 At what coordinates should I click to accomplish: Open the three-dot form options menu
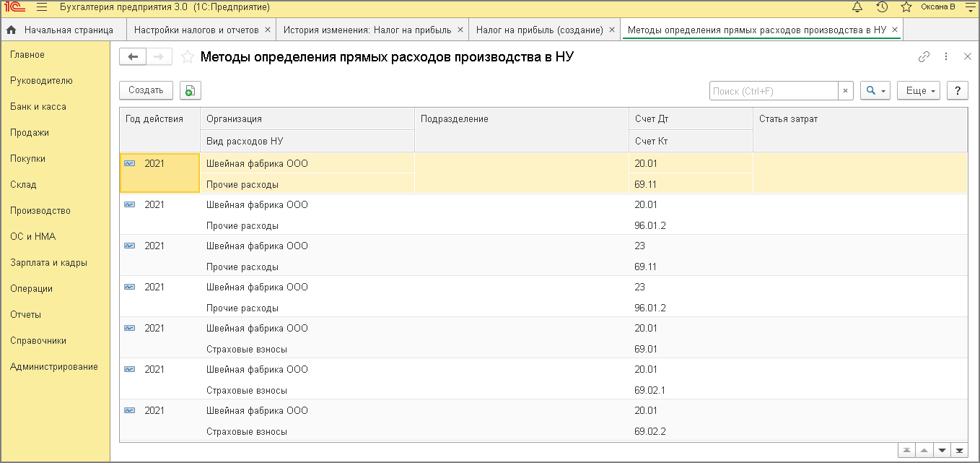pyautogui.click(x=946, y=57)
